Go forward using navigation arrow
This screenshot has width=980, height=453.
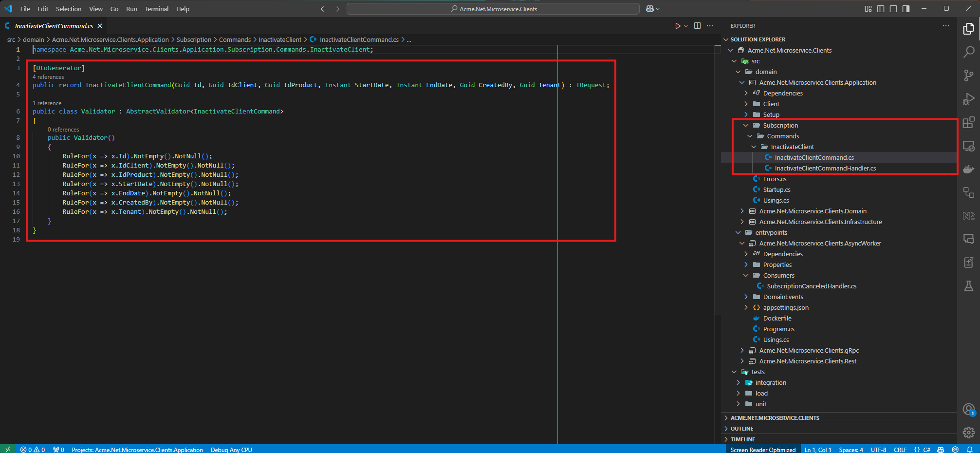(336, 9)
